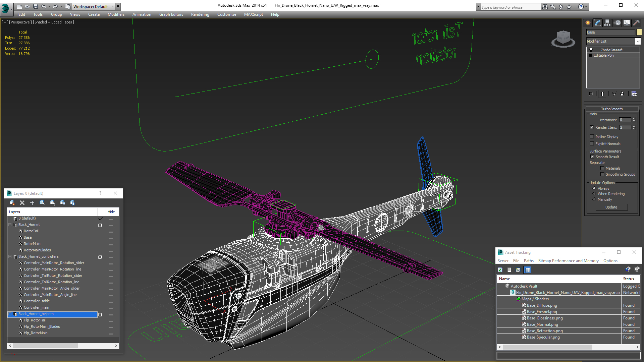Open the Help dropdown arrow in title bar

[586, 7]
